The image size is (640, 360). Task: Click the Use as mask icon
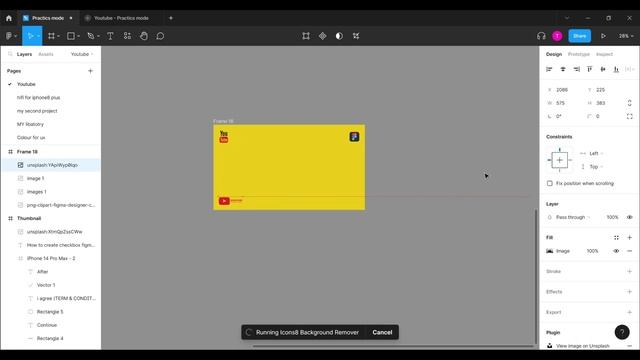pyautogui.click(x=339, y=36)
